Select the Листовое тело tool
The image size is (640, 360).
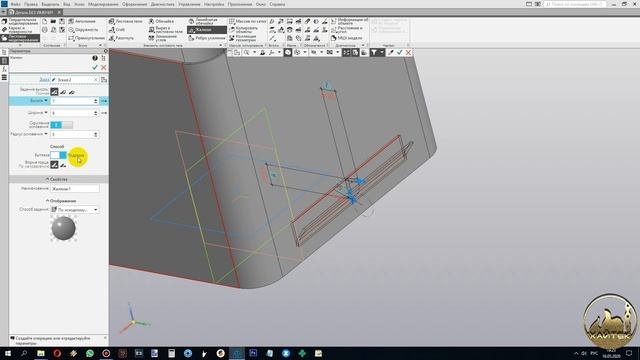coord(126,21)
